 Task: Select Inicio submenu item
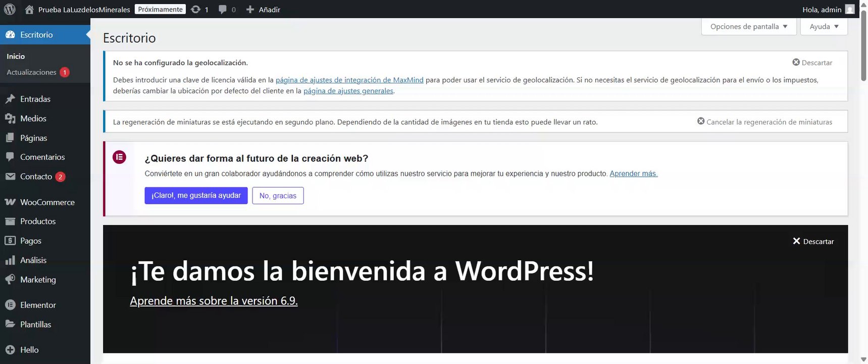pyautogui.click(x=16, y=56)
